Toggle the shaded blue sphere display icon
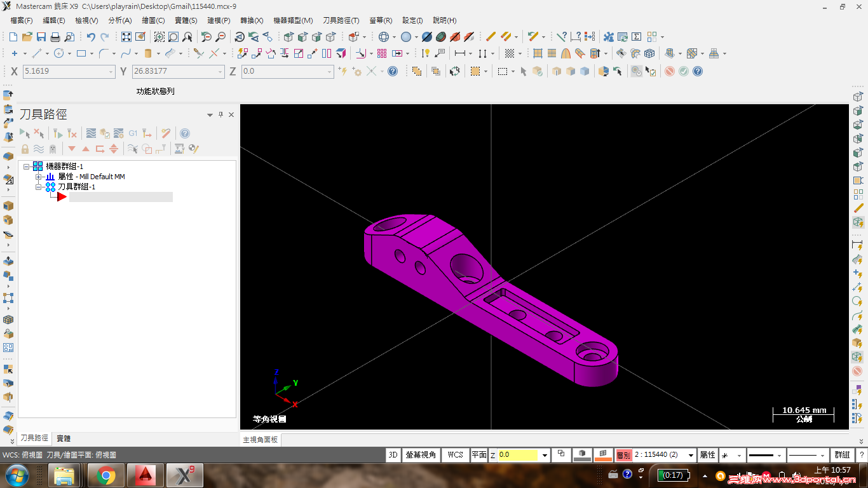This screenshot has width=868, height=488. tap(406, 37)
